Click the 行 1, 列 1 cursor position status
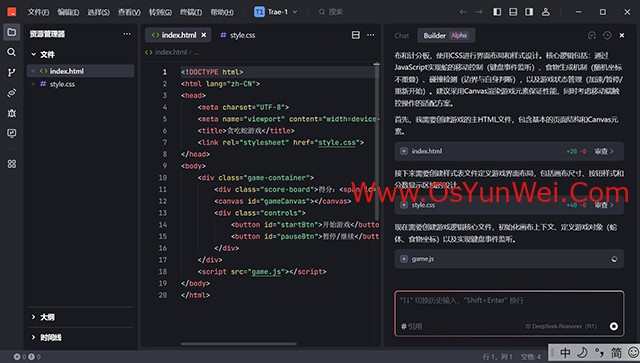The image size is (640, 363). click(x=497, y=357)
